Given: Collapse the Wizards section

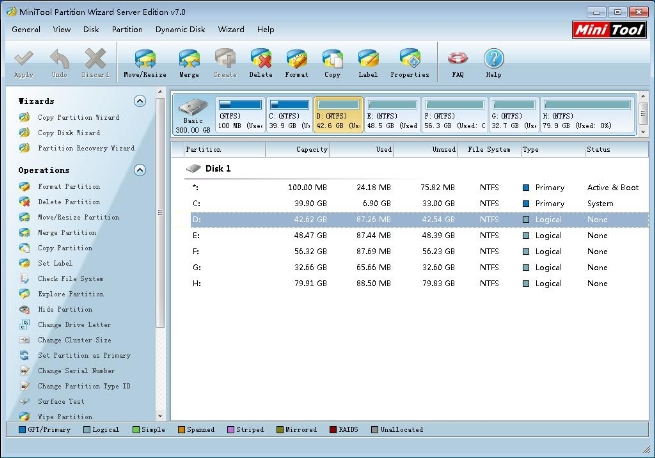Looking at the screenshot, I should tap(140, 101).
